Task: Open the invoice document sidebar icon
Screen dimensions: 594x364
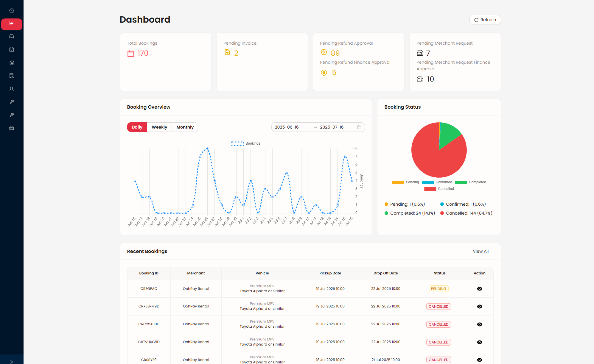Action: click(12, 76)
